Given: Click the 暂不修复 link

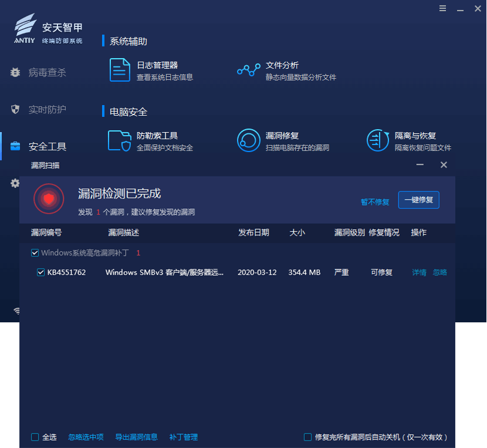Looking at the screenshot, I should [375, 202].
